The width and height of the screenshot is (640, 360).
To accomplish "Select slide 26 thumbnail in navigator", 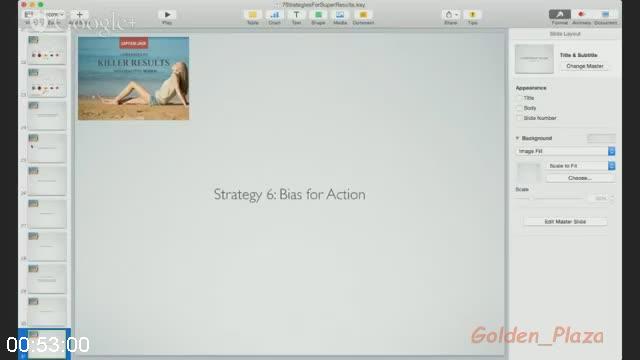I will (47, 181).
